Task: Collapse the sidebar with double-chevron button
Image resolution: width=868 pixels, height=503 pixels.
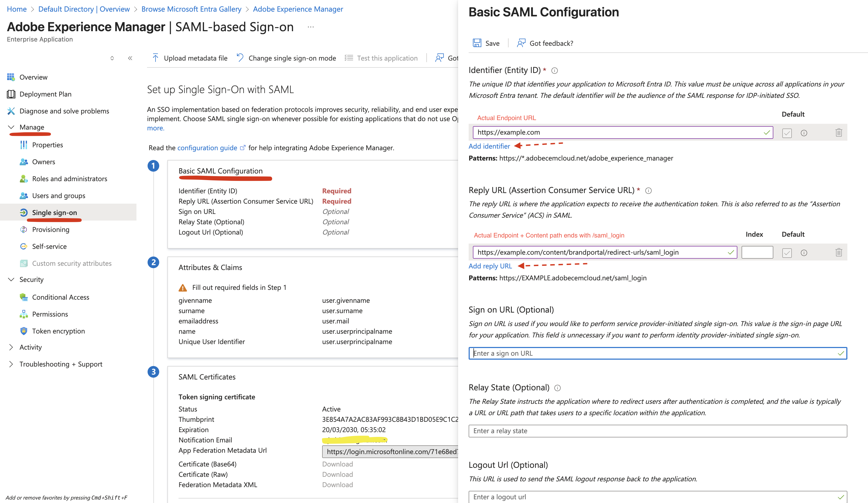Action: (x=130, y=58)
